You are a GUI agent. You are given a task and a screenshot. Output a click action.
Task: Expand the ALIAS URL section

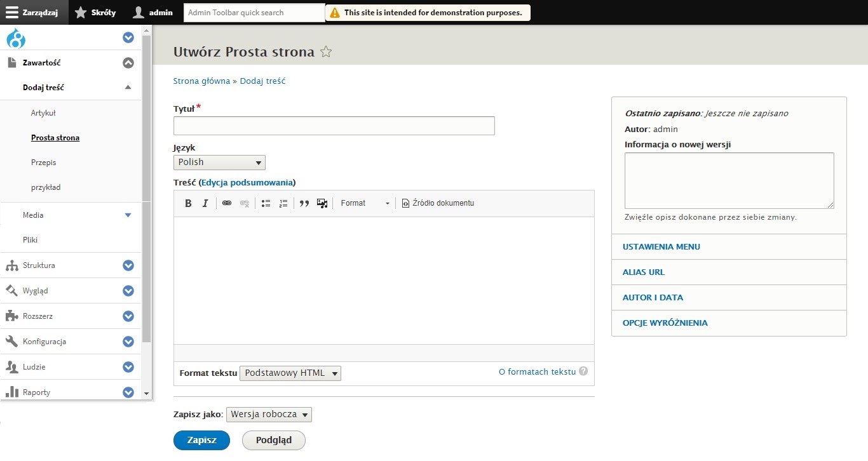tap(644, 272)
